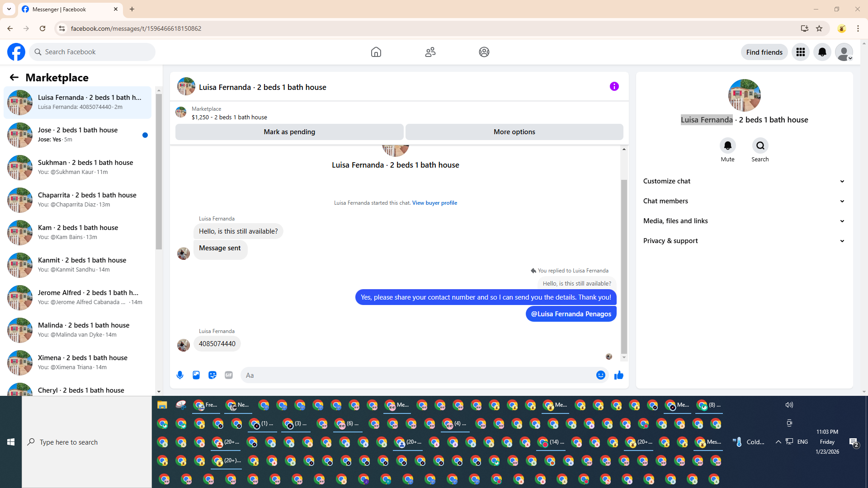Expand Chat members section

744,201
